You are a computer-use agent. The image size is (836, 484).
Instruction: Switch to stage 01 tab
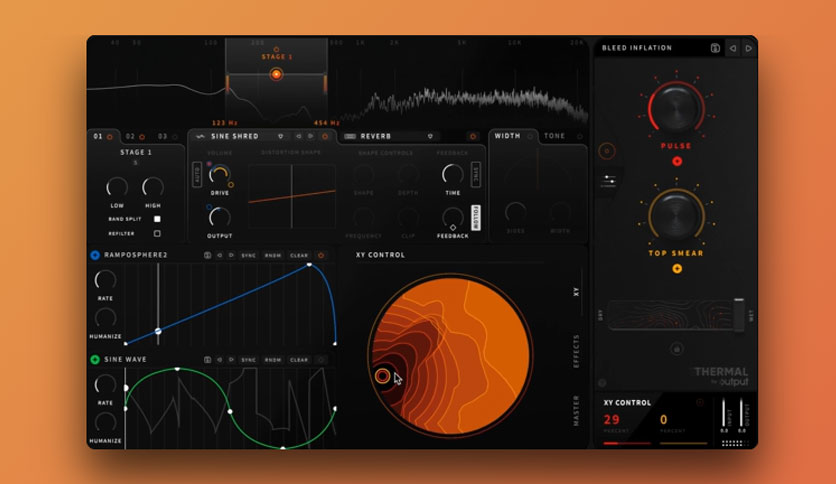click(98, 136)
